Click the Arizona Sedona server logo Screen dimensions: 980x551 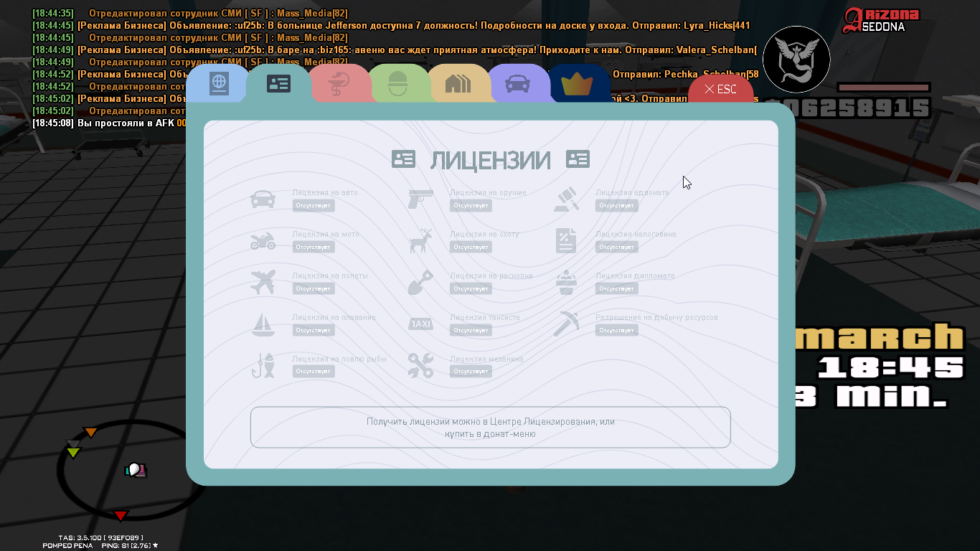pos(881,20)
